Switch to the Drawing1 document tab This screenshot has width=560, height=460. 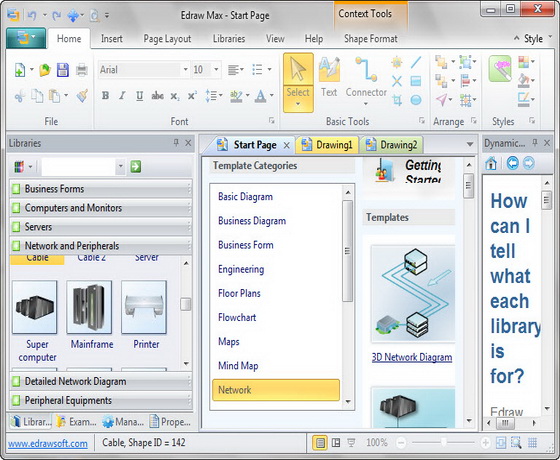(x=328, y=145)
